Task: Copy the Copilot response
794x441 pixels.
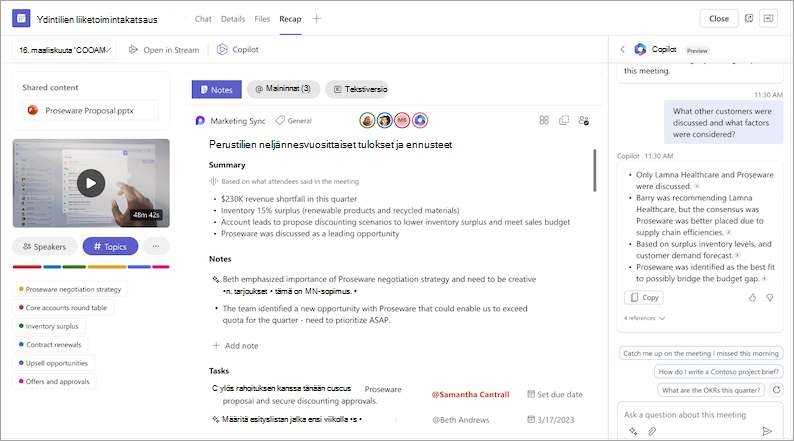Action: [x=644, y=297]
